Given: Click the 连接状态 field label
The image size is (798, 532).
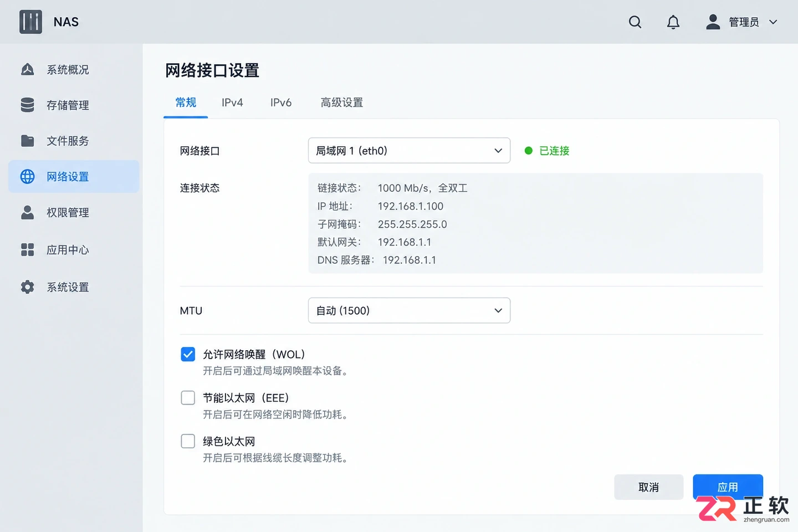Looking at the screenshot, I should [x=199, y=188].
